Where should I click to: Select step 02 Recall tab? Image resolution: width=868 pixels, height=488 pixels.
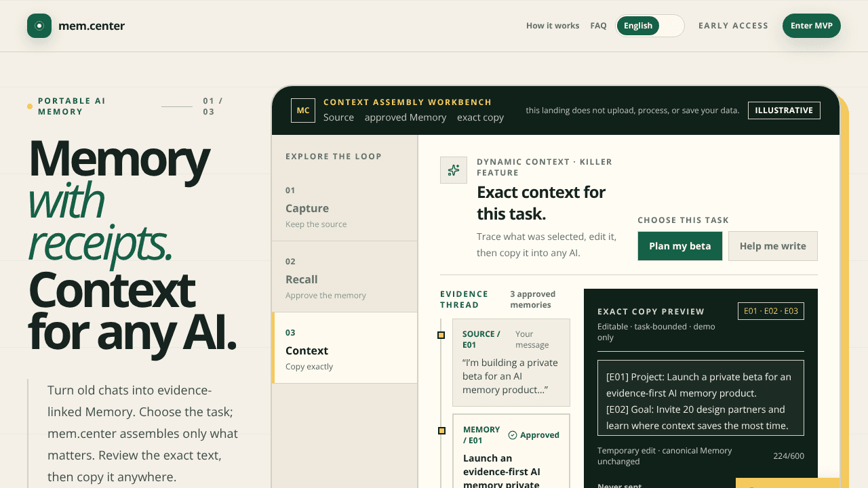[344, 277]
